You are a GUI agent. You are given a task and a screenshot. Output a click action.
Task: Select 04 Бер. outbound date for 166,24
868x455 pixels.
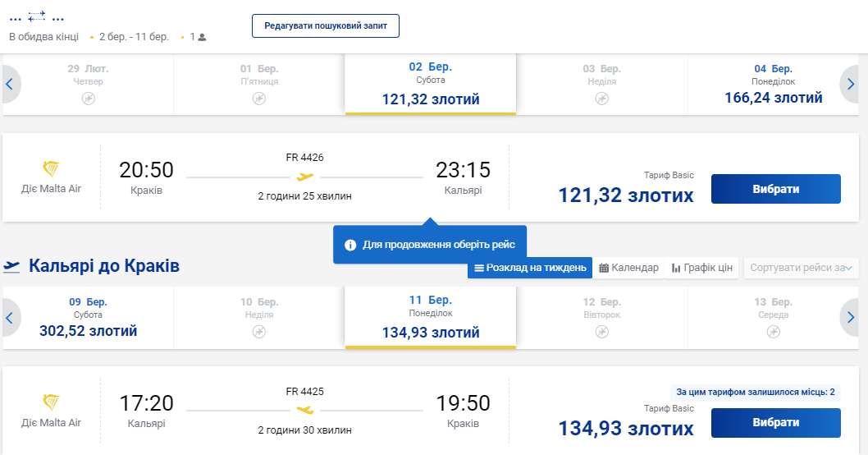pyautogui.click(x=773, y=85)
